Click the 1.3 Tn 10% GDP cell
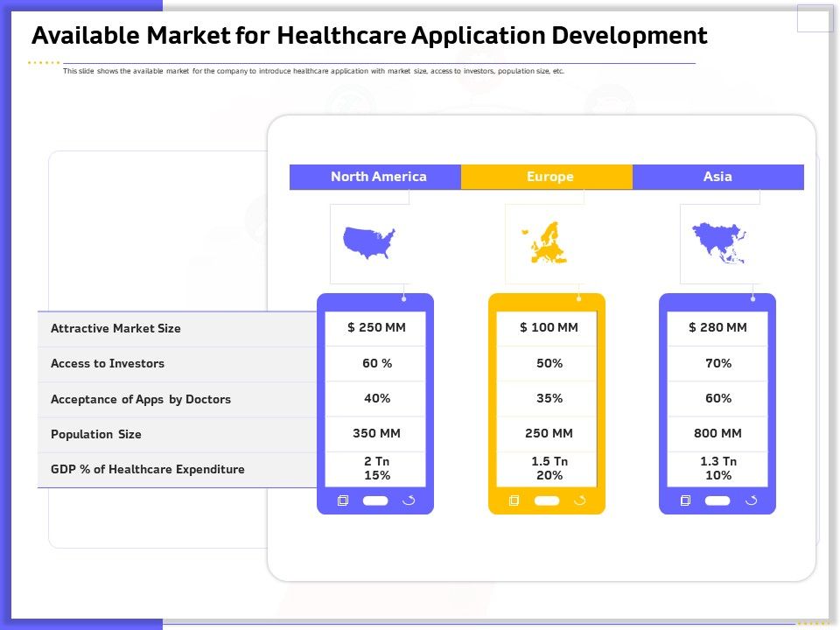Image resolution: width=840 pixels, height=630 pixels. click(718, 469)
